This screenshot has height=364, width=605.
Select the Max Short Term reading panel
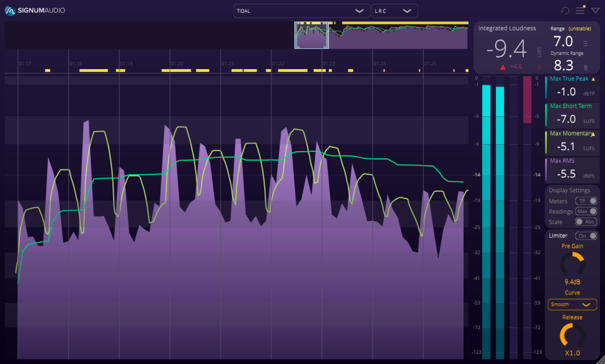point(572,115)
